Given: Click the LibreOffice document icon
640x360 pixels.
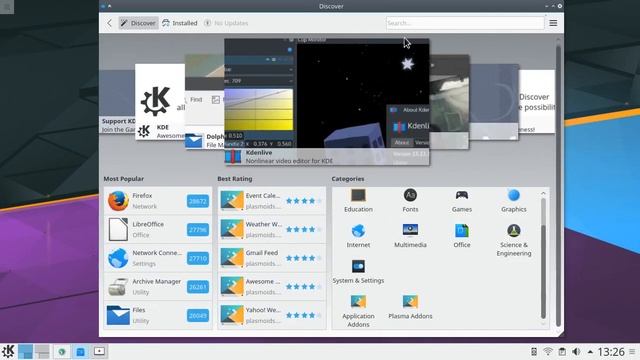Looking at the screenshot, I should coord(118,229).
